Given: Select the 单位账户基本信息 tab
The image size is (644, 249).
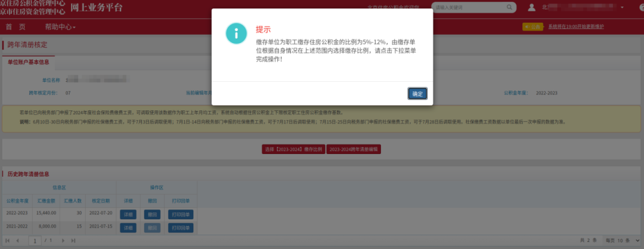Looking at the screenshot, I should (x=29, y=62).
